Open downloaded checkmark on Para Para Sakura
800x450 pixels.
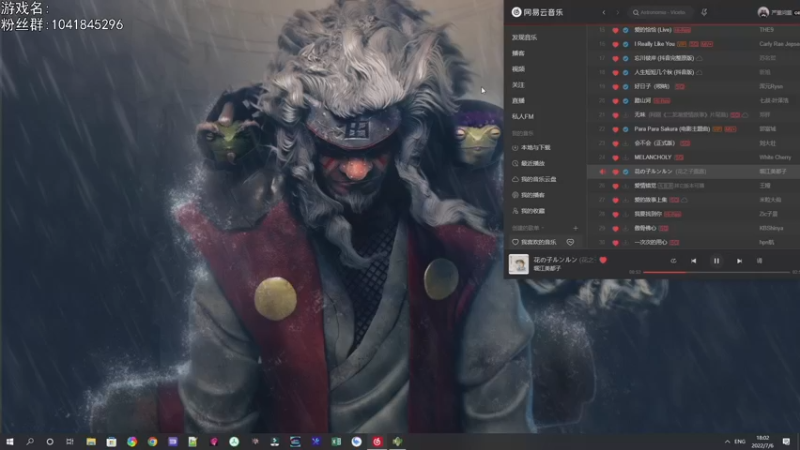pos(626,129)
